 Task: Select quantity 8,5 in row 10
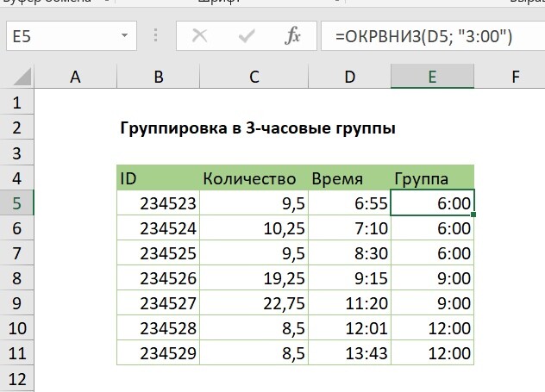(254, 327)
